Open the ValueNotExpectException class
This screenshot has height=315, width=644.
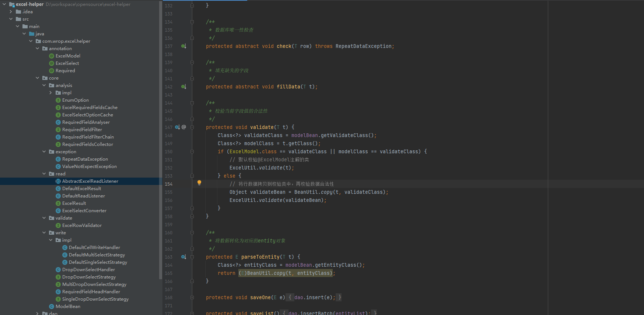(90, 167)
